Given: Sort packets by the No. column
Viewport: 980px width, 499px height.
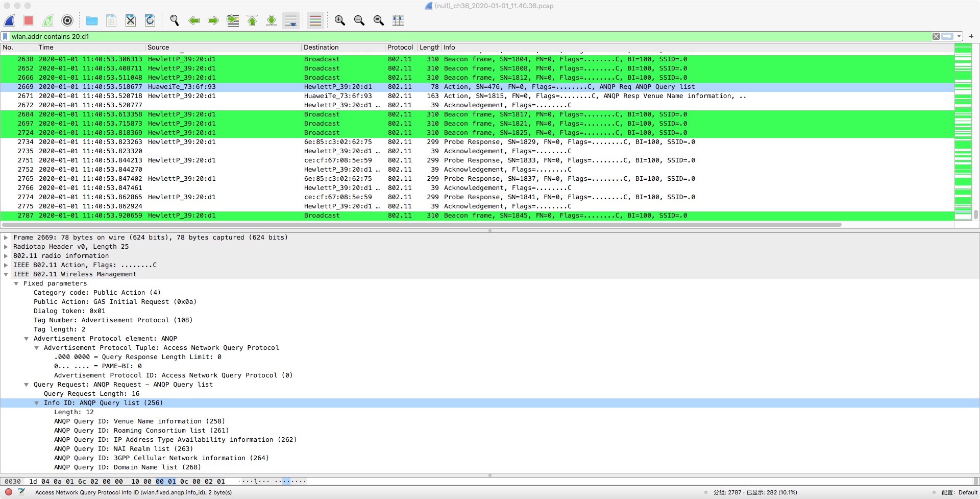Looking at the screenshot, I should click(x=18, y=47).
